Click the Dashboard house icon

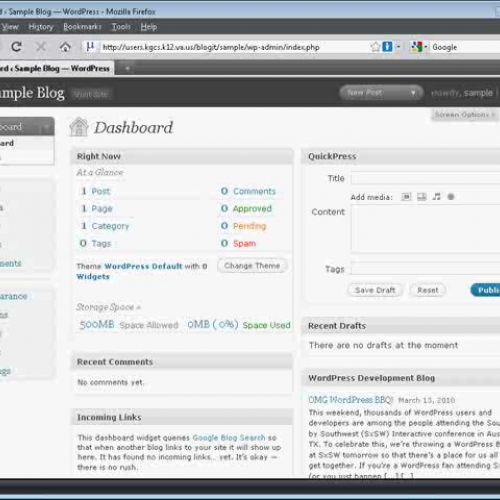(79, 127)
